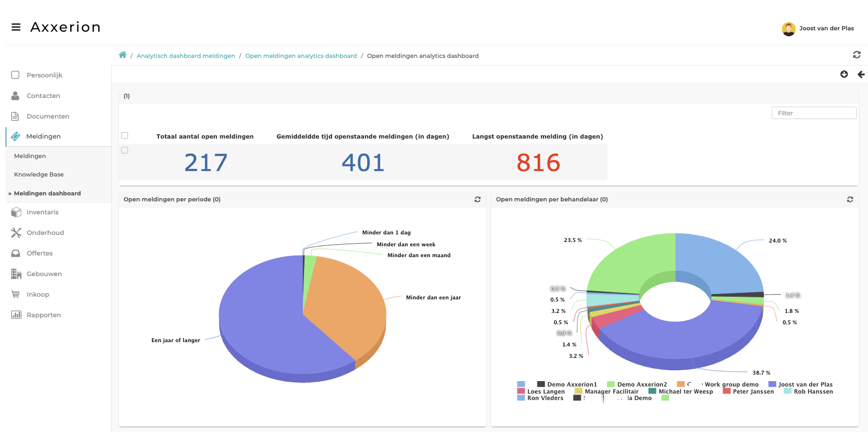Click Open meldingen analytics dashboard breadcrumb link

(x=301, y=56)
